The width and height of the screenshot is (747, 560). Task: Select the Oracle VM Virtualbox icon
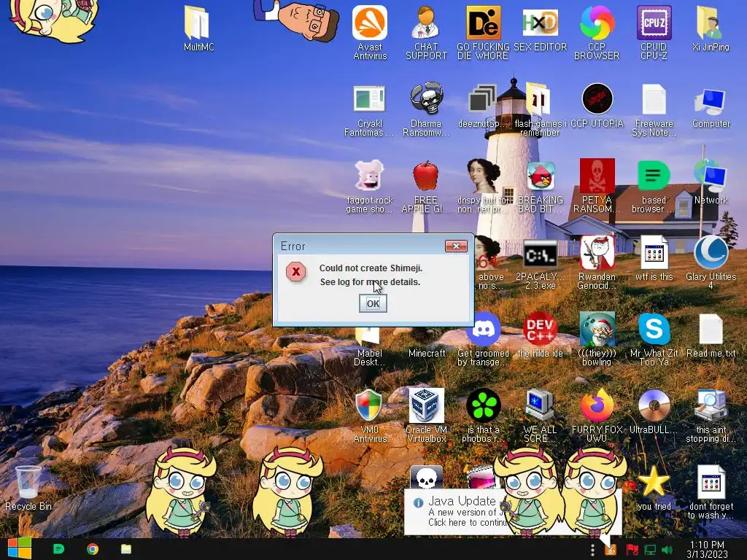tap(426, 416)
